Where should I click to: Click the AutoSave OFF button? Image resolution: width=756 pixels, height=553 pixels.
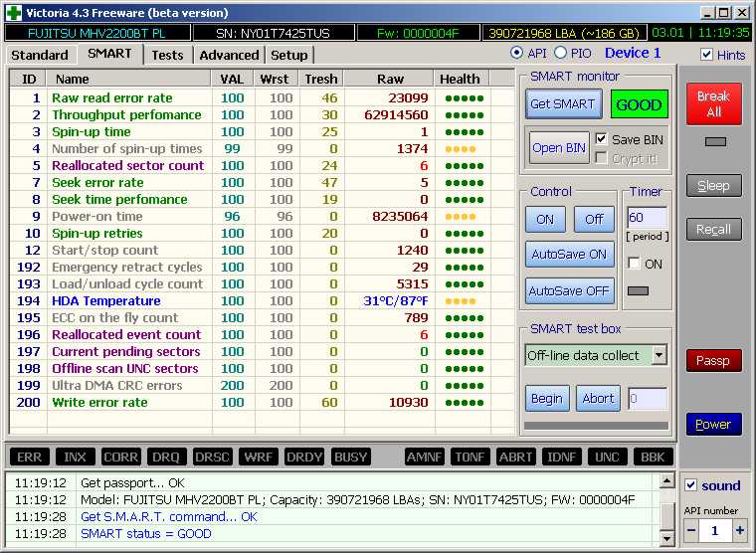[x=569, y=290]
